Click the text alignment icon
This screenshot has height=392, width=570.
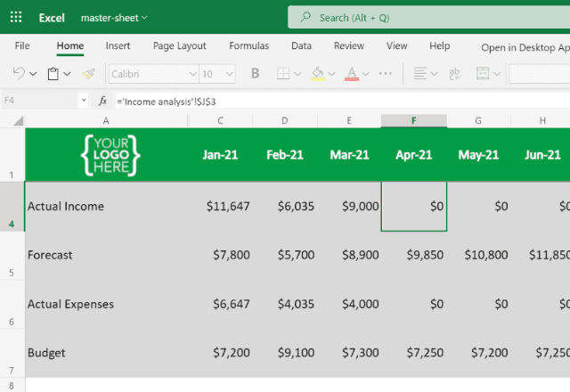pyautogui.click(x=419, y=73)
